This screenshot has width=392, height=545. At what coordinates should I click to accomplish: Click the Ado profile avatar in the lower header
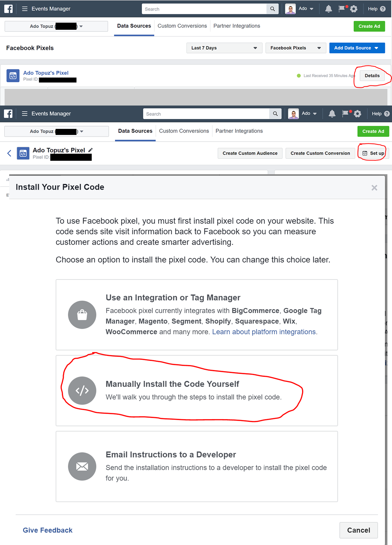293,114
